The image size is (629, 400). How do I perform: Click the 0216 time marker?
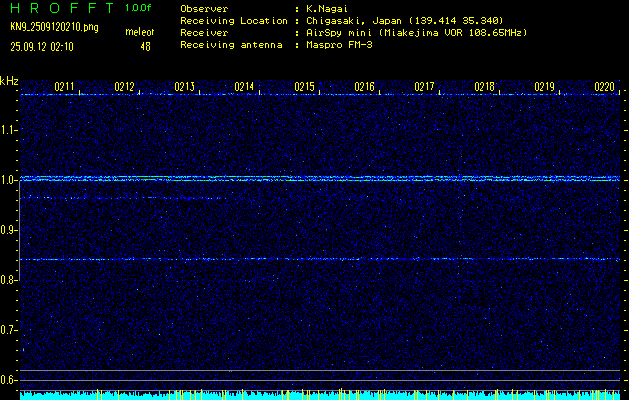[x=365, y=87]
